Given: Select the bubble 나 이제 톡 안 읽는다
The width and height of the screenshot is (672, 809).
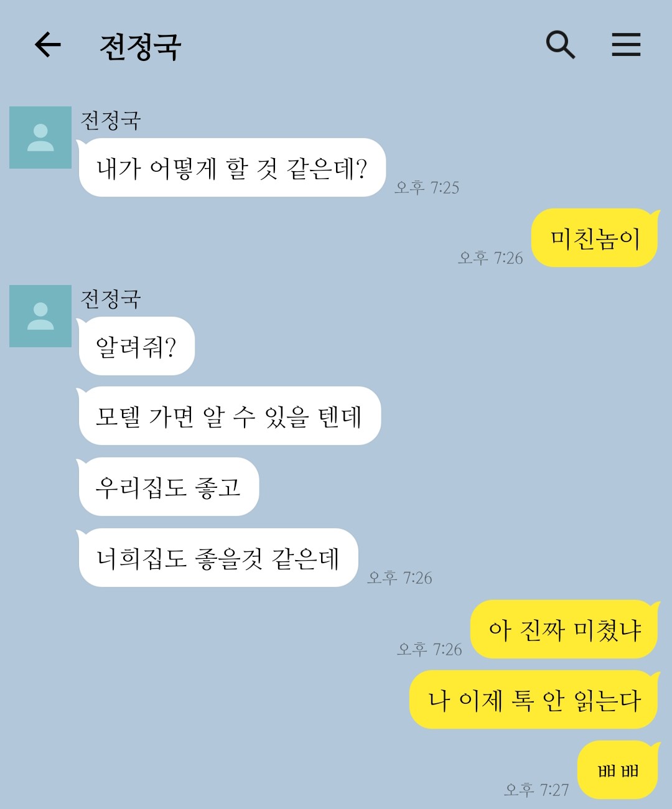Looking at the screenshot, I should 534,700.
